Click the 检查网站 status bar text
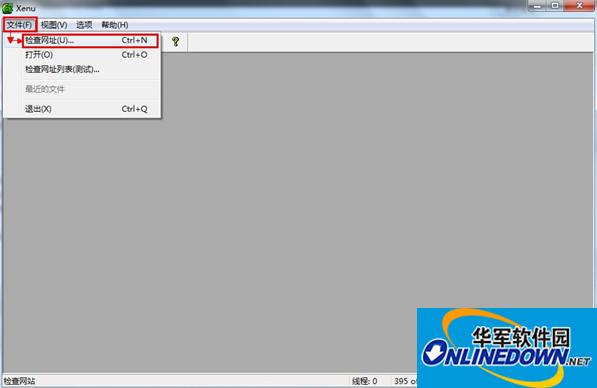Image resolution: width=597 pixels, height=388 pixels. (x=19, y=381)
